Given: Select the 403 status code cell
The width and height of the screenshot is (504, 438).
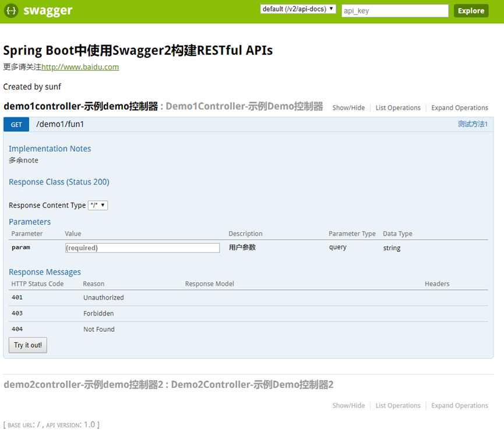Looking at the screenshot, I should pos(17,313).
